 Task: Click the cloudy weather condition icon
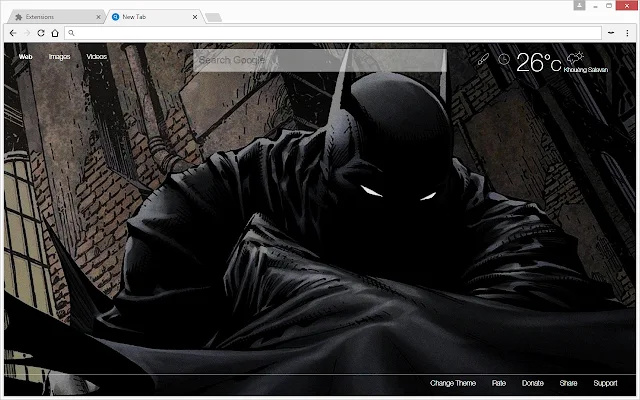pos(576,58)
